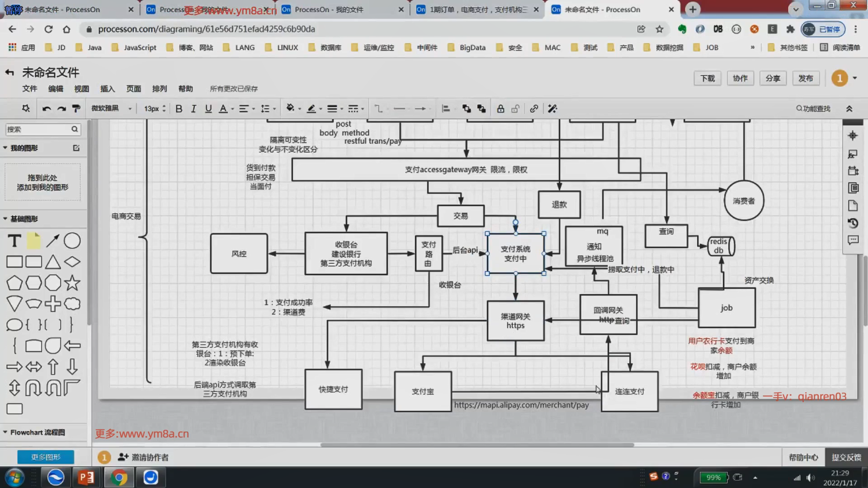The height and width of the screenshot is (488, 868).
Task: Click the lock icon in toolbar
Action: (500, 108)
